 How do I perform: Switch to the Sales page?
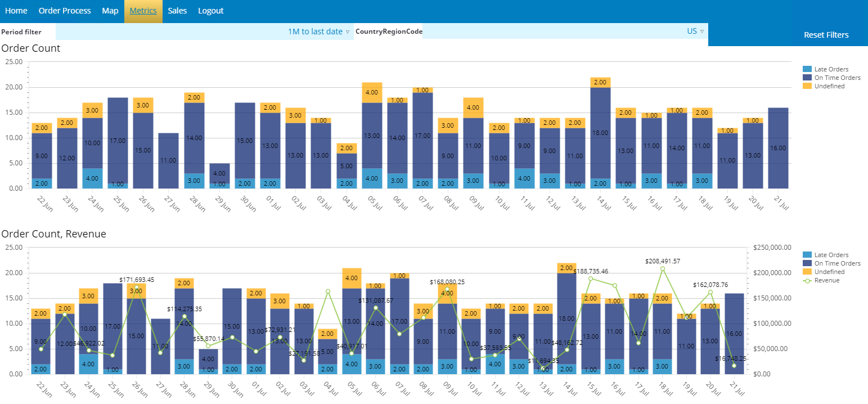[x=177, y=11]
